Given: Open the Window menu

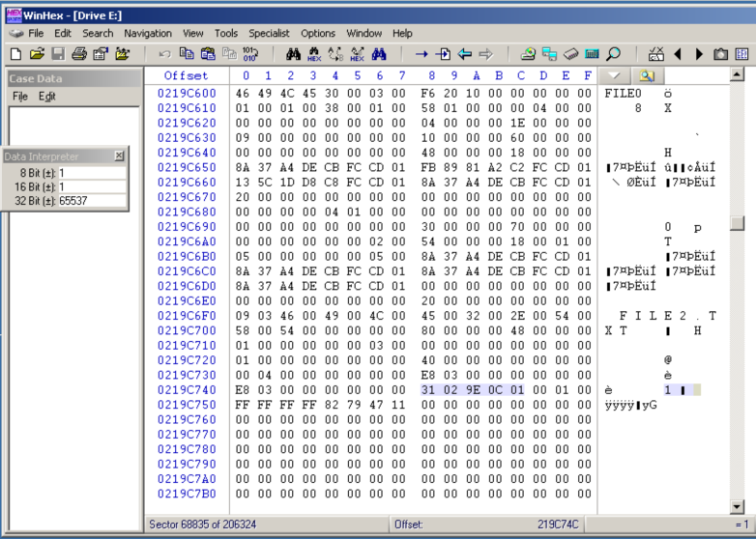Looking at the screenshot, I should click(x=364, y=33).
